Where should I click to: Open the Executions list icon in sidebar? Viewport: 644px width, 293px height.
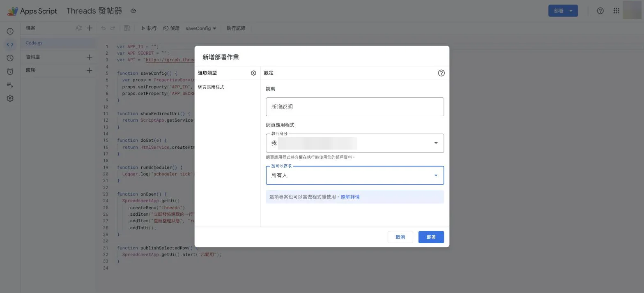pos(10,85)
